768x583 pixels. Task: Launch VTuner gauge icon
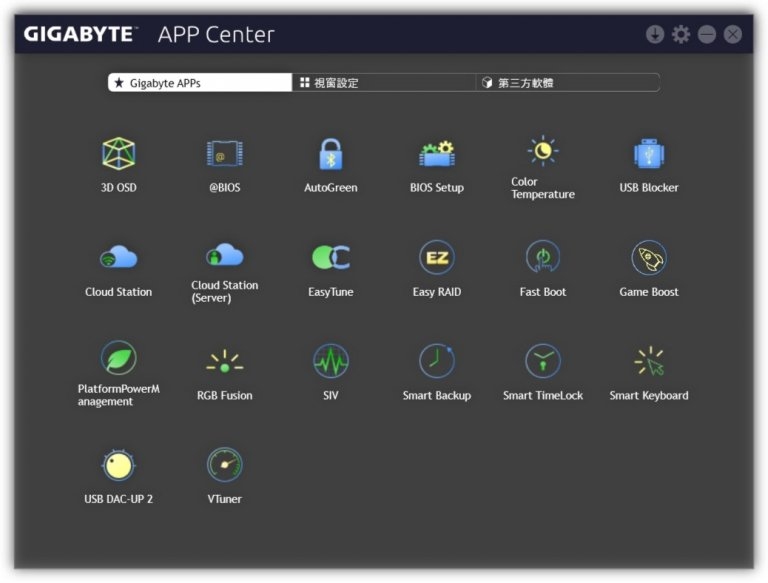click(x=224, y=464)
